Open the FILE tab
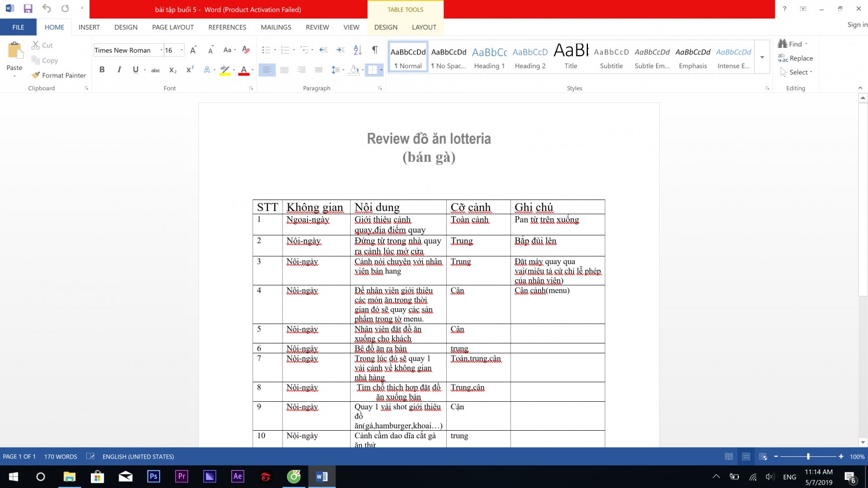Screen dimensions: 868x488 [18, 27]
